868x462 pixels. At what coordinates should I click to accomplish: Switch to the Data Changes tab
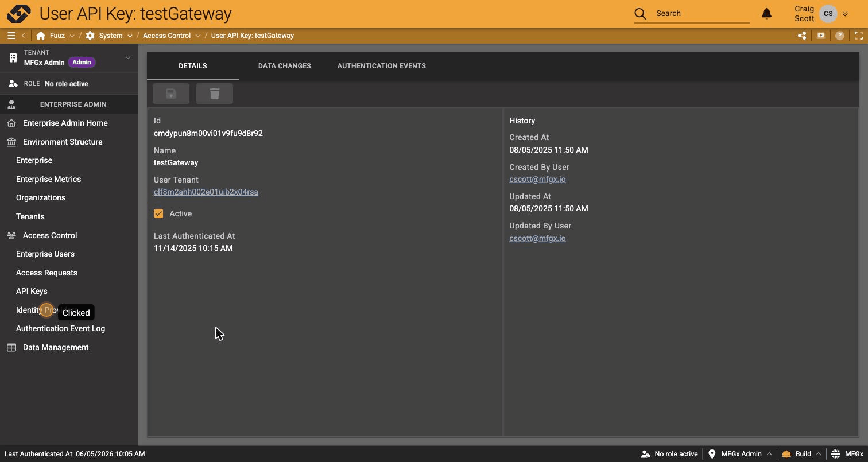click(285, 66)
